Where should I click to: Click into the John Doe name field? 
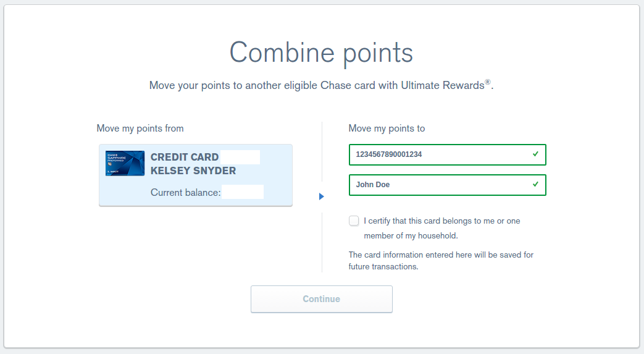click(438, 185)
